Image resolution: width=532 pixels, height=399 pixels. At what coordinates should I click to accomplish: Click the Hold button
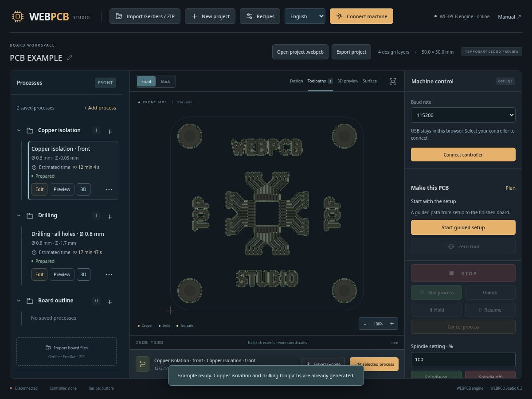point(436,310)
